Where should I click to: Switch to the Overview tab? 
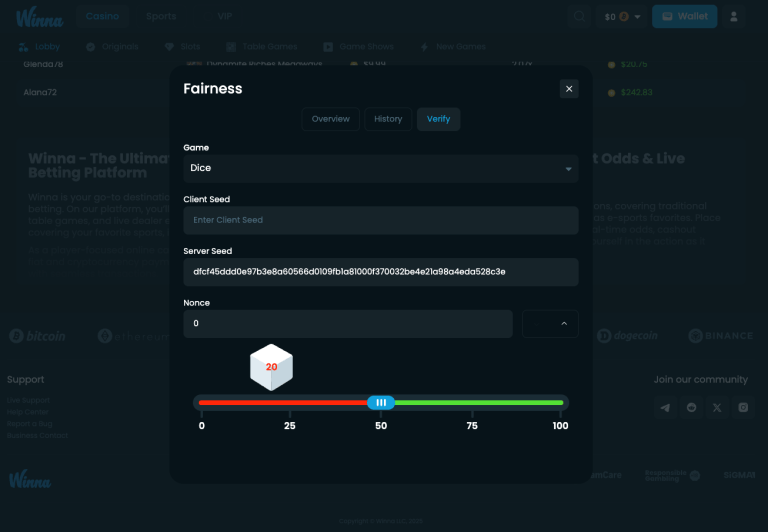point(330,119)
